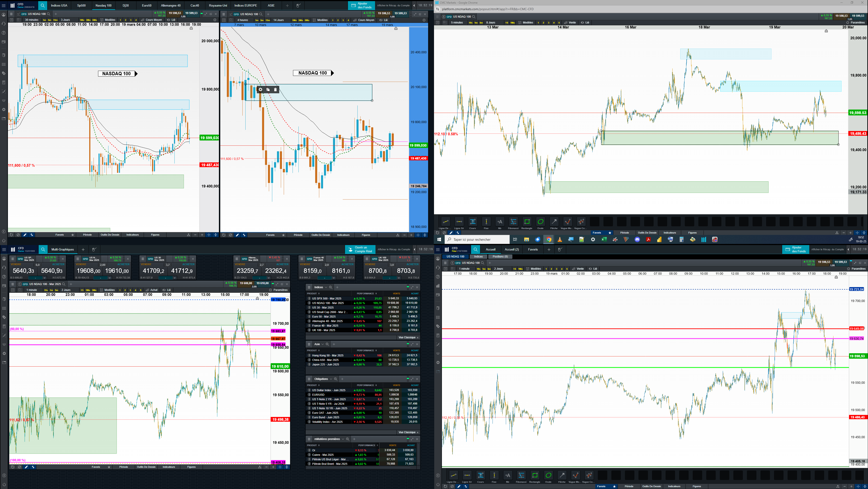Click ACHETER price on US 30 tile
868x489 pixels.
point(182,271)
